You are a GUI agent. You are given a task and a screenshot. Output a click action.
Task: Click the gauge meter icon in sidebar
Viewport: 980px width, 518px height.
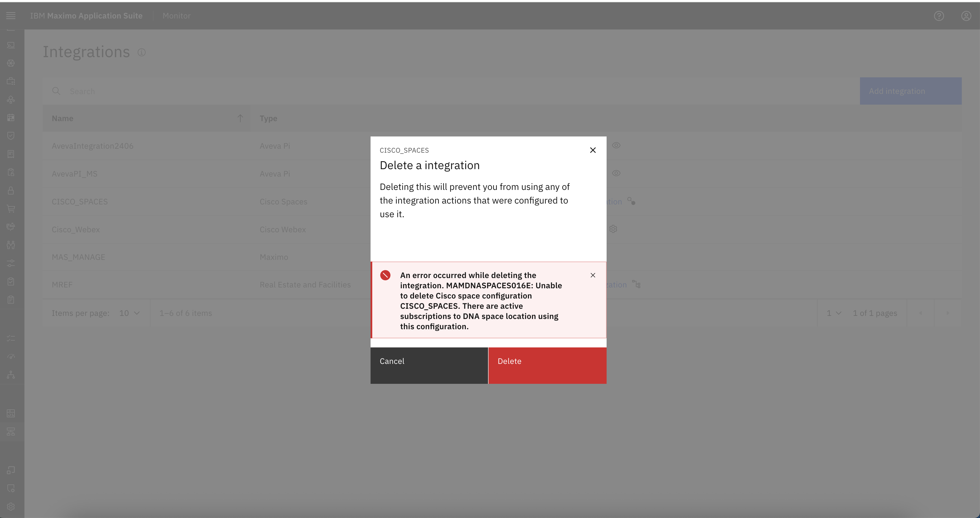(x=11, y=357)
